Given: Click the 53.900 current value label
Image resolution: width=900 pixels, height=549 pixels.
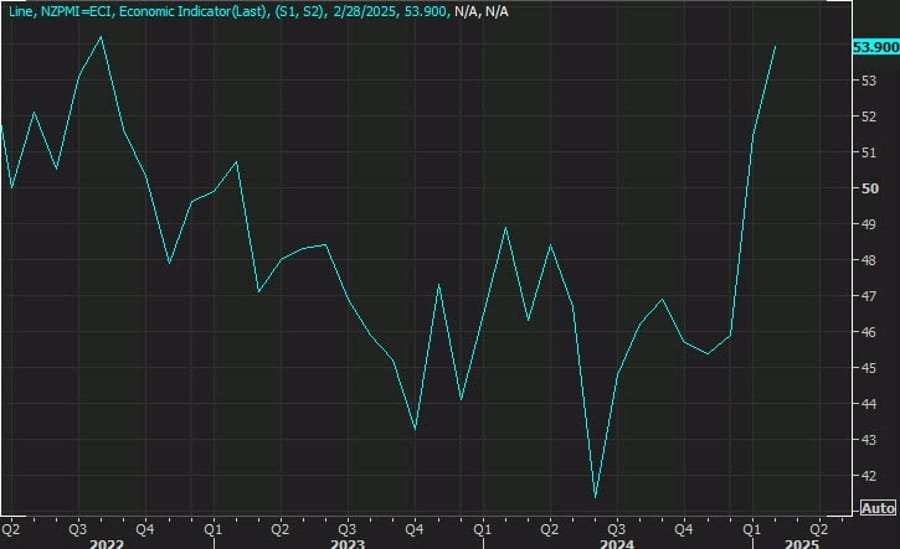Looking at the screenshot, I should (874, 47).
